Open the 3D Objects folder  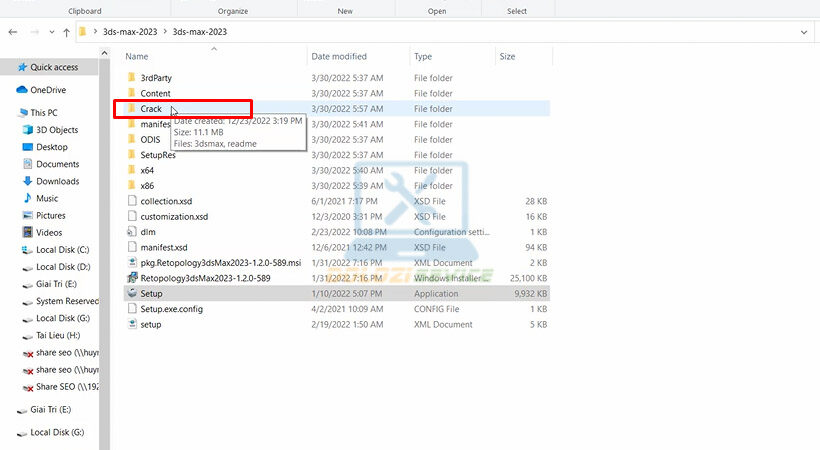(56, 130)
